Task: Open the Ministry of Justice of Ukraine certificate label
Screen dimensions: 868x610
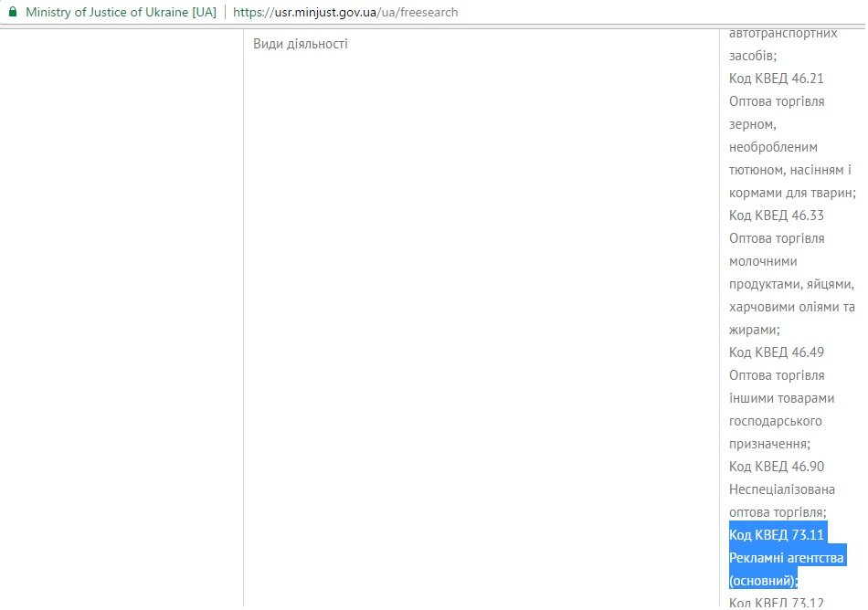Action: pos(121,13)
